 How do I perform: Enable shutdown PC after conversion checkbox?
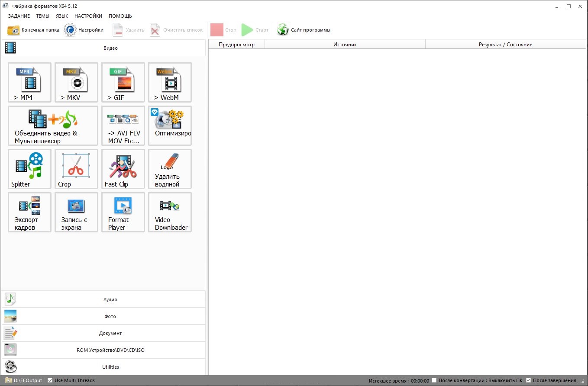434,380
